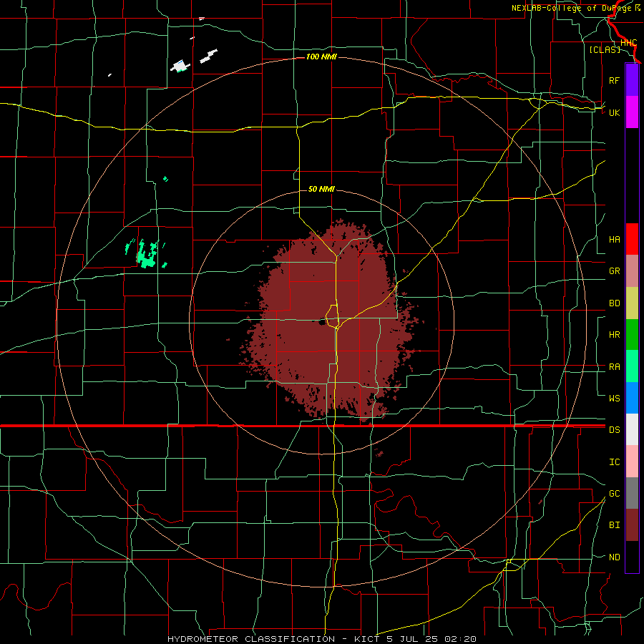This screenshot has height=644, width=644.
Task: Click the BD legend label
Action: pos(614,303)
